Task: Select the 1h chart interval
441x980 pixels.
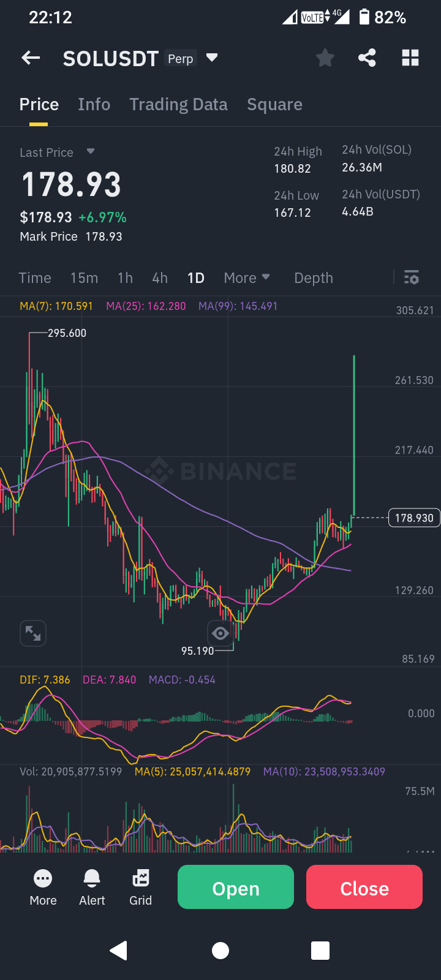Action: coord(125,277)
